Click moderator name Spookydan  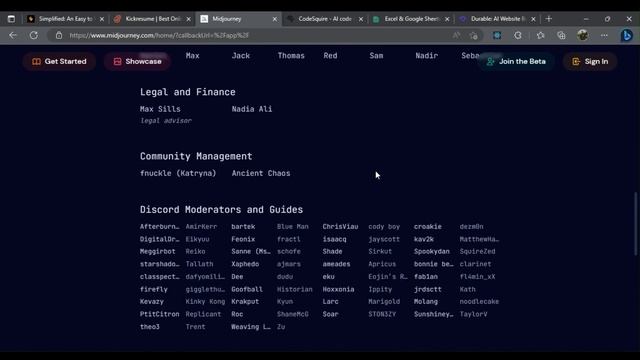(432, 251)
